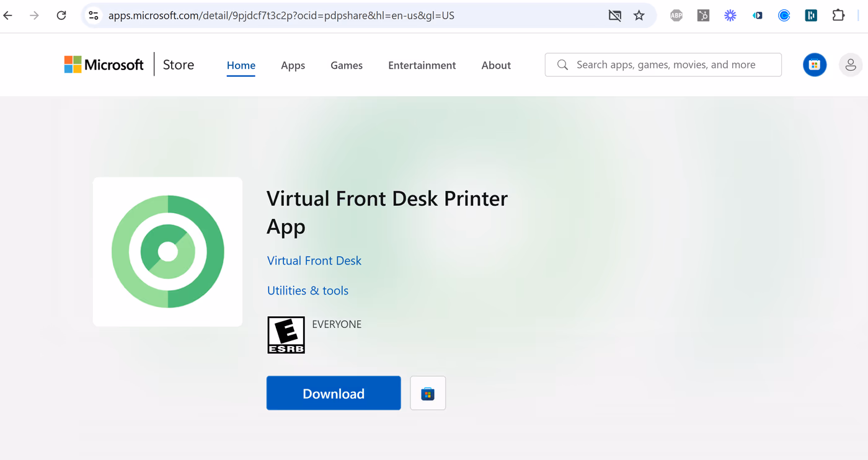Screen dimensions: 868x460
Task: Open the Store home link
Action: (x=179, y=64)
